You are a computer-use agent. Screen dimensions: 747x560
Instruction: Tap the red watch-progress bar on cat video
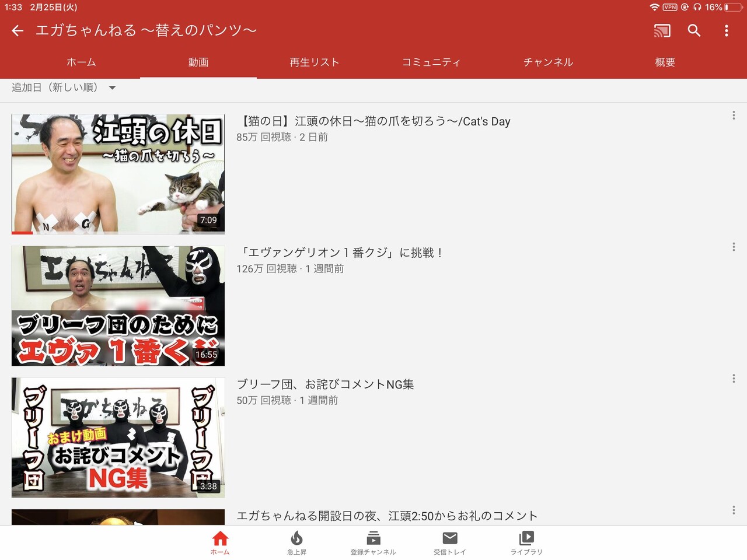pos(22,233)
